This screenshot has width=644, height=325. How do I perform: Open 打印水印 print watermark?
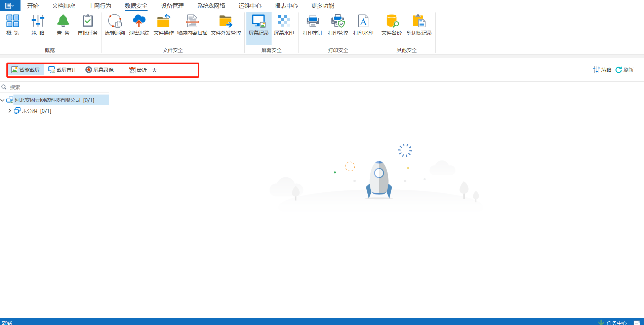[363, 25]
